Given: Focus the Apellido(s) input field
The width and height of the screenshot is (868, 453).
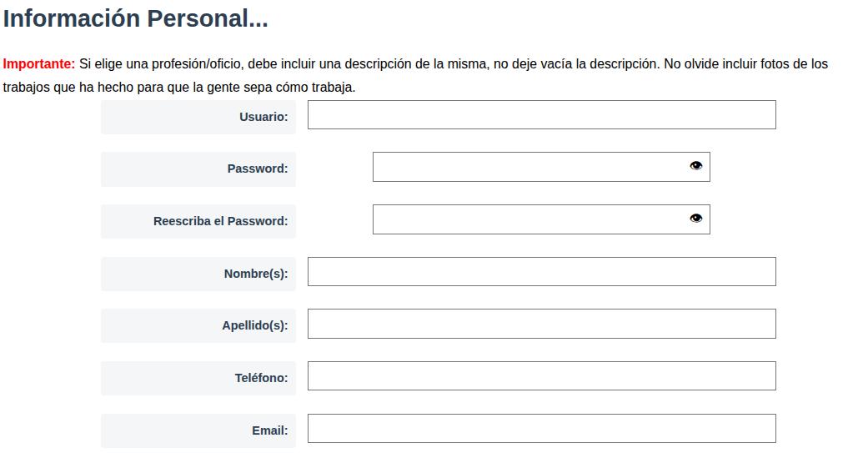Looking at the screenshot, I should 541,324.
